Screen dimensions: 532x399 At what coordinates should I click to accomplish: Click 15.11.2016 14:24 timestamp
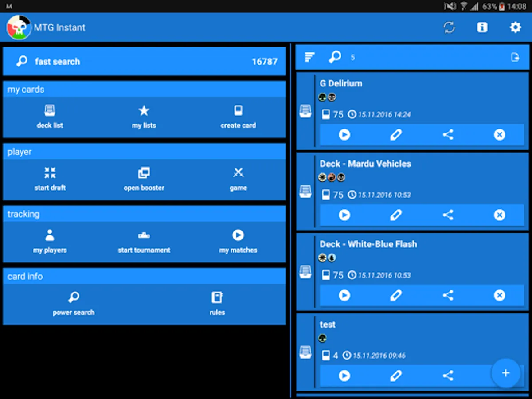384,114
